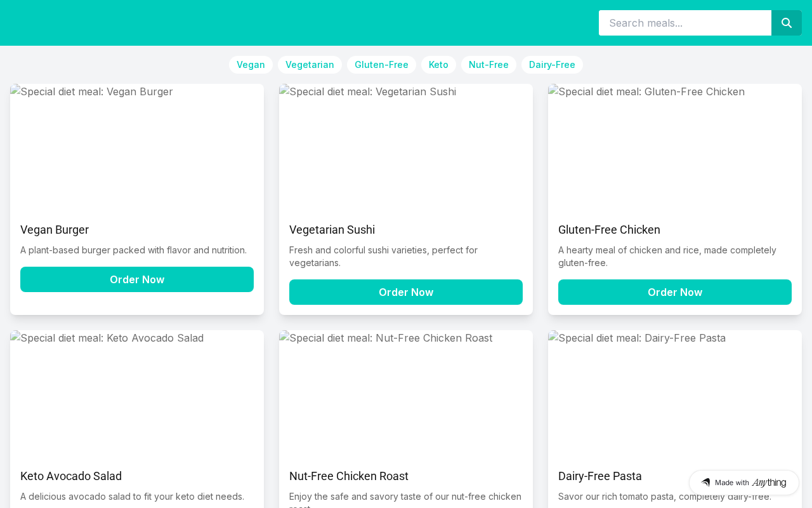Select the Nut-Free Chicken Roast title
This screenshot has width=812, height=508.
point(349,476)
